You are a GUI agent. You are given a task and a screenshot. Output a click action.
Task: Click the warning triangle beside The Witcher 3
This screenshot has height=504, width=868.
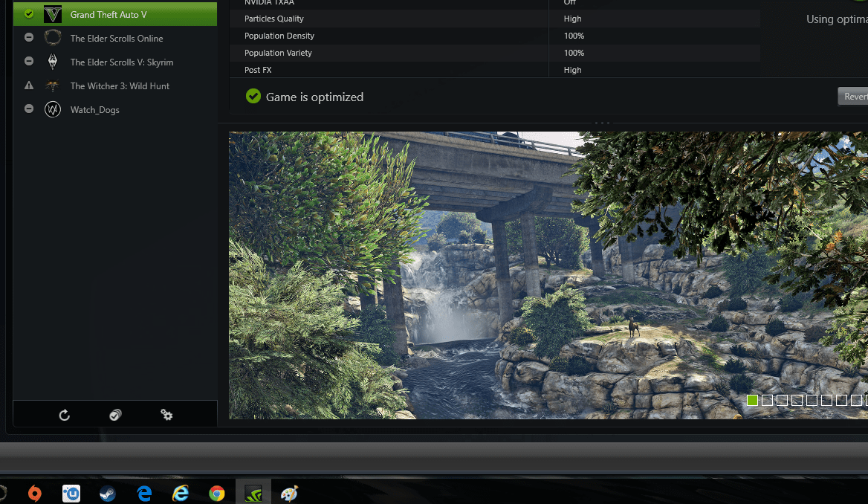(x=29, y=85)
